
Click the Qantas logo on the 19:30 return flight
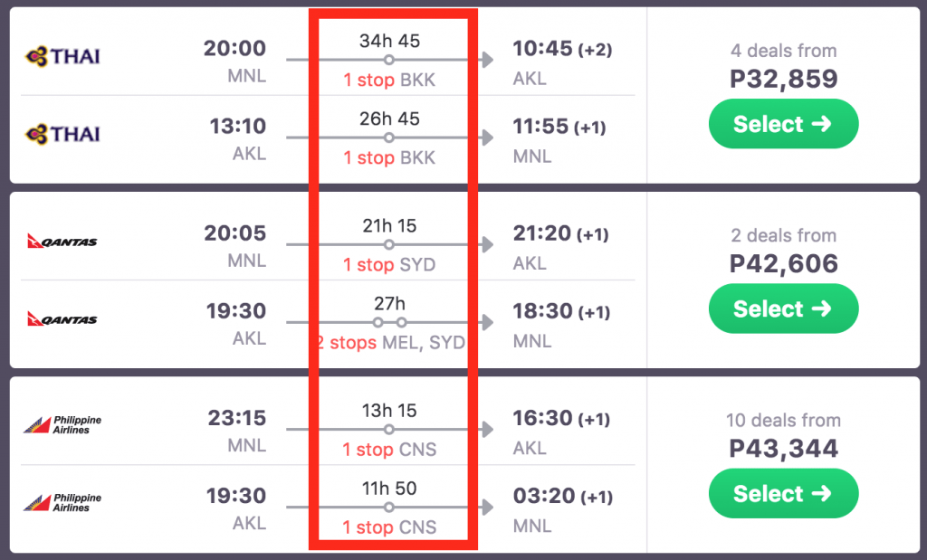62,319
